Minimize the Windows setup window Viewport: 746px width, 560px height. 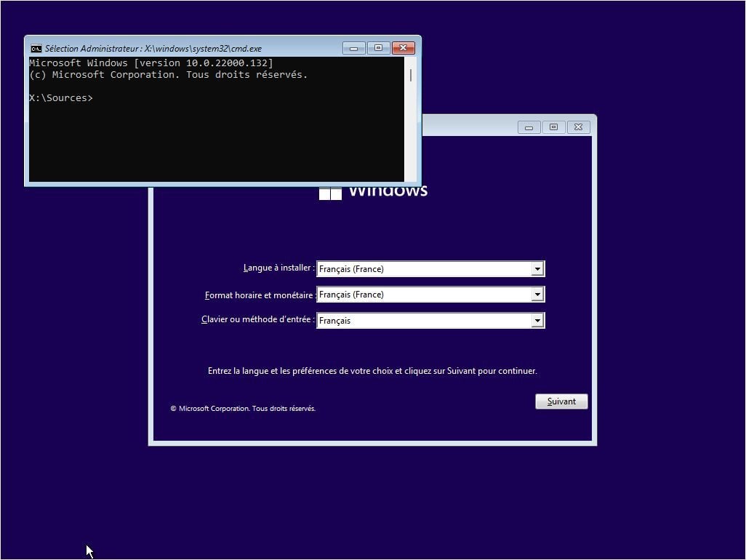pyautogui.click(x=529, y=127)
